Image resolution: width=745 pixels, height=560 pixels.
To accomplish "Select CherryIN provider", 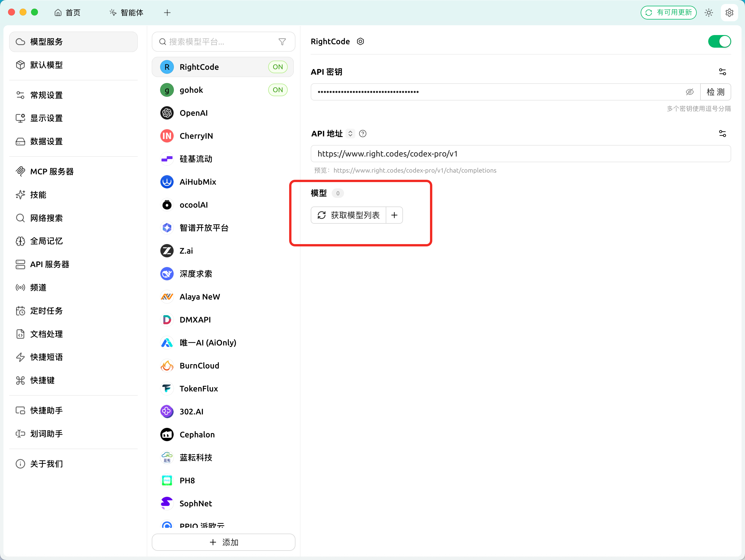I will tap(223, 136).
